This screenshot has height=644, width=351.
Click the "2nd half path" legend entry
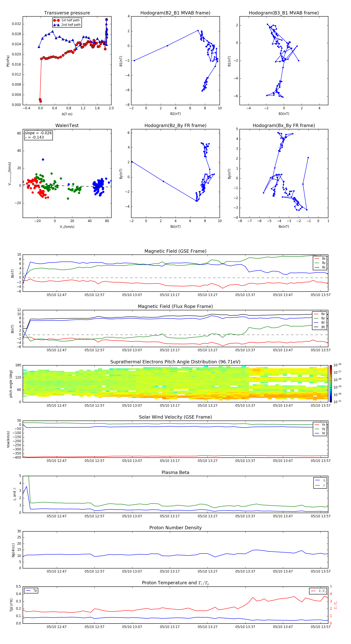tap(67, 25)
